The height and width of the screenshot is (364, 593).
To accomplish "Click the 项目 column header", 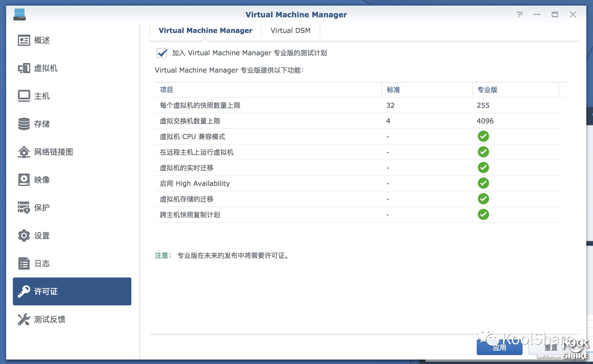I will (167, 90).
